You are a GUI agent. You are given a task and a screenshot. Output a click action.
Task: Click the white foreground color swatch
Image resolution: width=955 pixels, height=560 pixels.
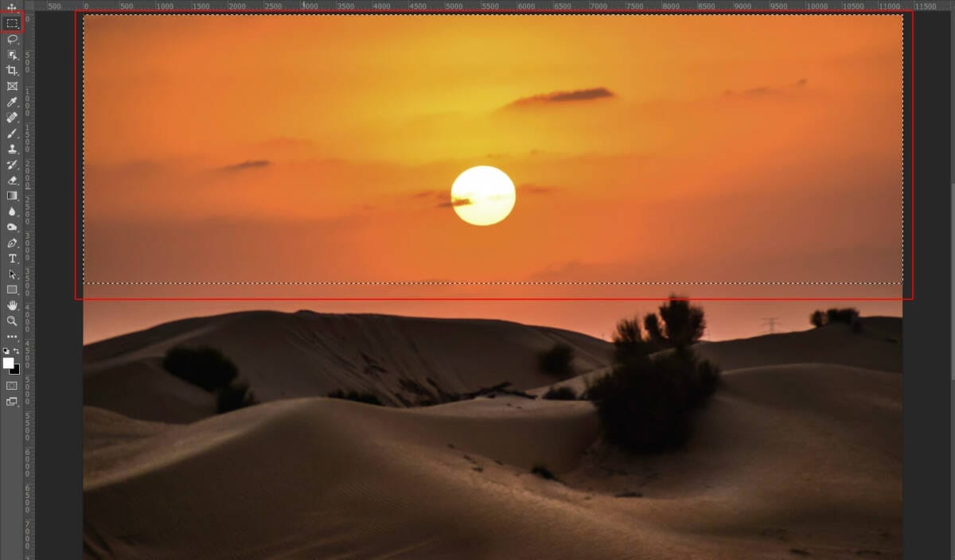point(8,363)
